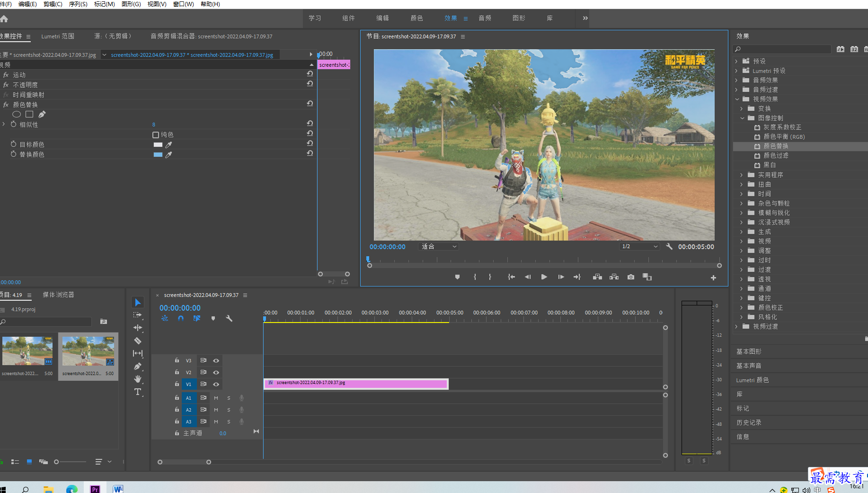Select the Selection arrow tool
This screenshot has height=493, width=868.
click(138, 303)
